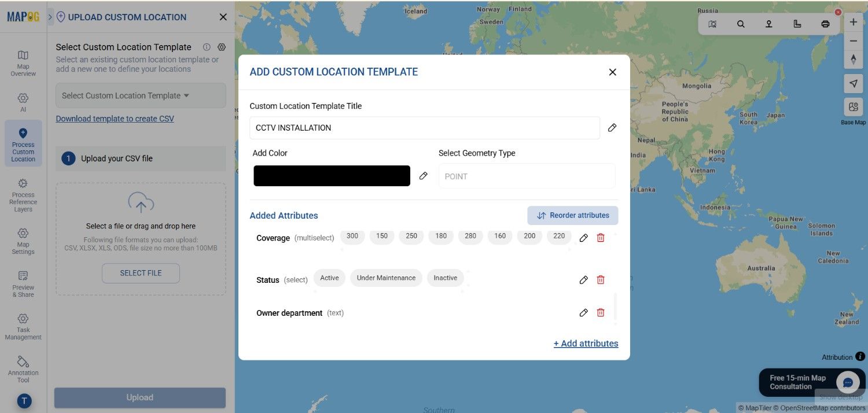Click the compass to reset map north

[854, 59]
